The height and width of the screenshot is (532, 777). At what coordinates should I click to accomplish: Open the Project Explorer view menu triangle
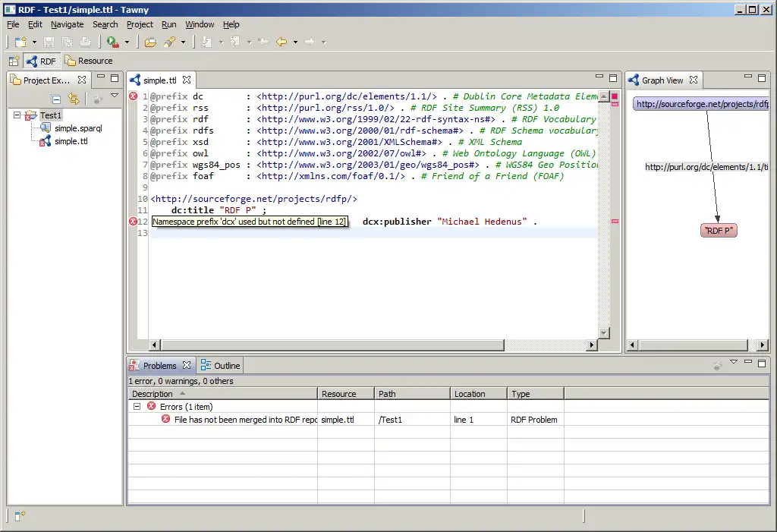115,95
